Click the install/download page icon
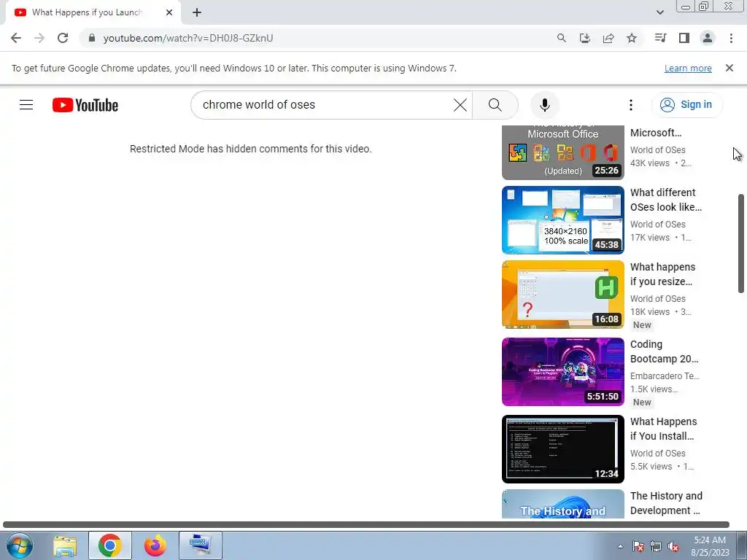 point(584,38)
